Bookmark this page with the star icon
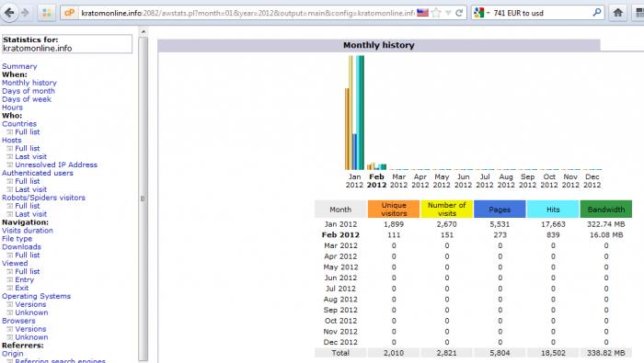Screen dimensions: 644x363 (x=437, y=13)
